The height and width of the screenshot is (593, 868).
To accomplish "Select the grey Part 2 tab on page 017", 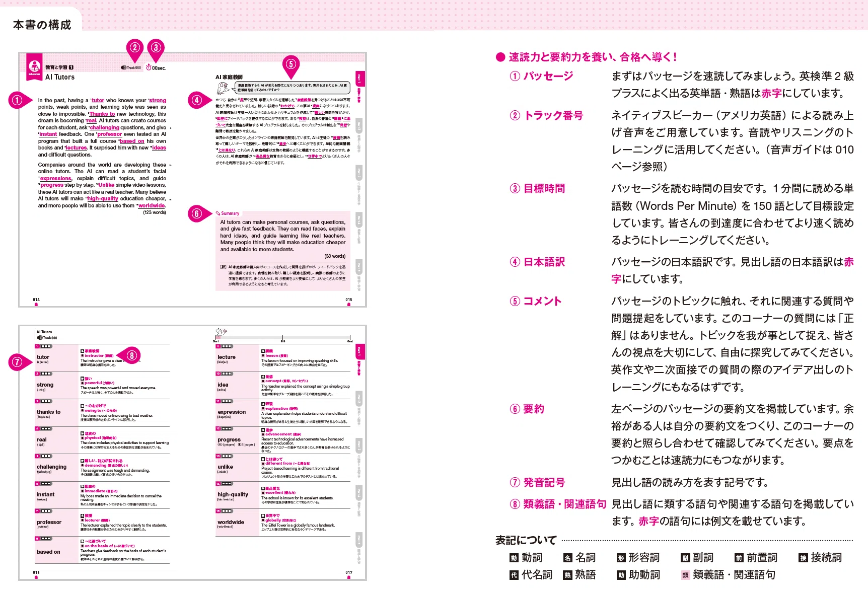I will click(x=359, y=398).
